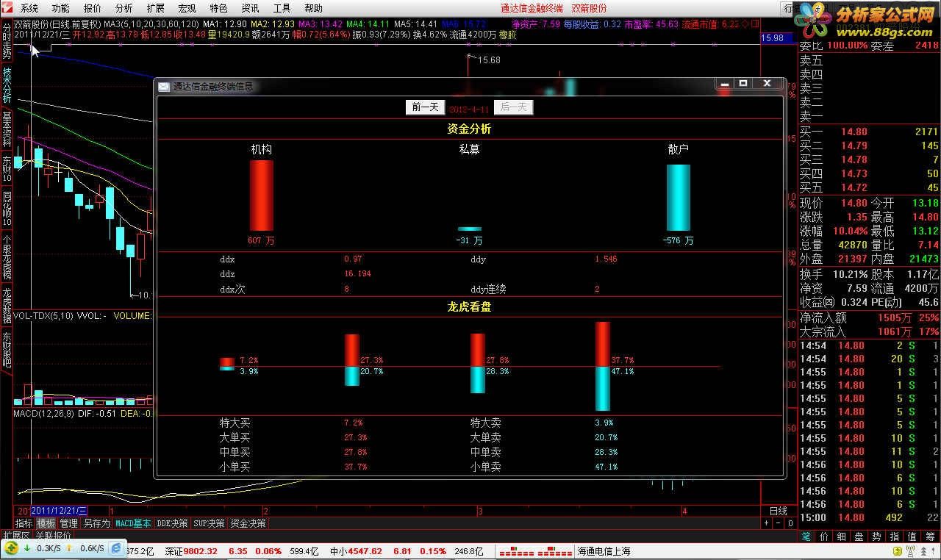Switch to the 基本资料 side tab

click(7, 129)
